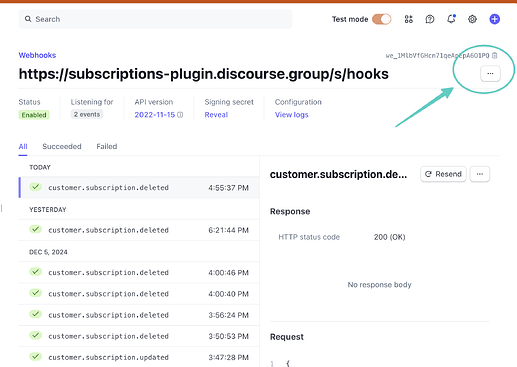Switch to Failed tab
This screenshot has height=367, width=517.
point(107,147)
